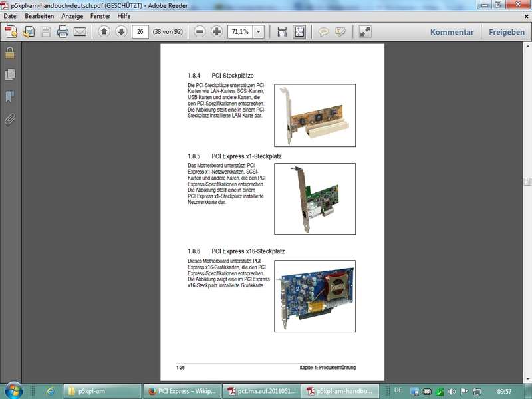Click the highlight text icon
532x399 pixels.
(340, 31)
